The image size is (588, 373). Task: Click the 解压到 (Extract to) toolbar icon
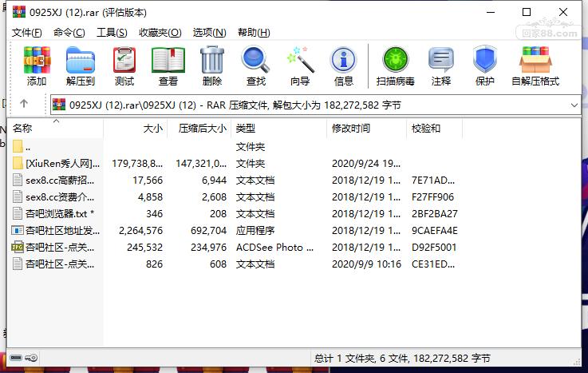(81, 60)
